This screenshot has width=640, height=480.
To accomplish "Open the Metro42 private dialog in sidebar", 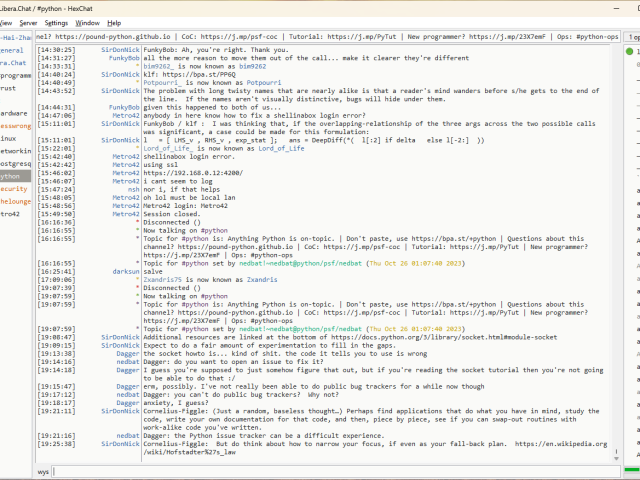I will (10, 213).
